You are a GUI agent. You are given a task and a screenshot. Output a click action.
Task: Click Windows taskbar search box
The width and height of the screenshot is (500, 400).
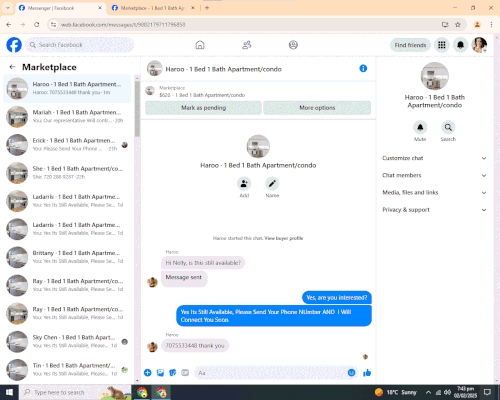[75, 392]
